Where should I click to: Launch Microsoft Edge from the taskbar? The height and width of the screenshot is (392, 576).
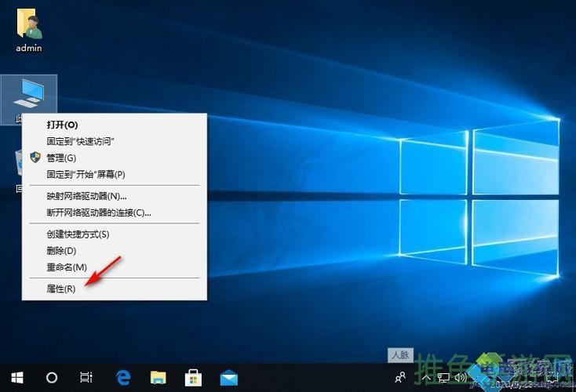[x=123, y=377]
